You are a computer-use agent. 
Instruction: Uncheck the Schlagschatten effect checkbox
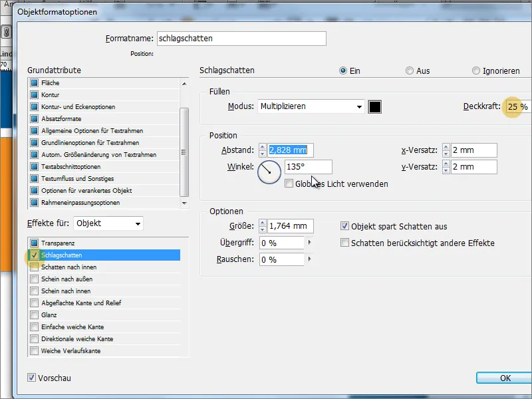[35, 255]
